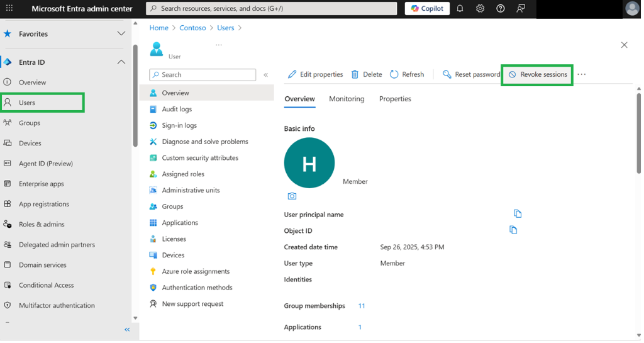
Task: Close the user blade with X
Action: click(625, 45)
